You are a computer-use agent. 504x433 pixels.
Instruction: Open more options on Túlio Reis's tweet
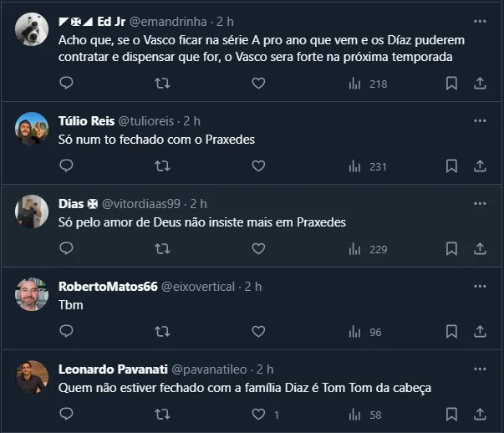[480, 120]
